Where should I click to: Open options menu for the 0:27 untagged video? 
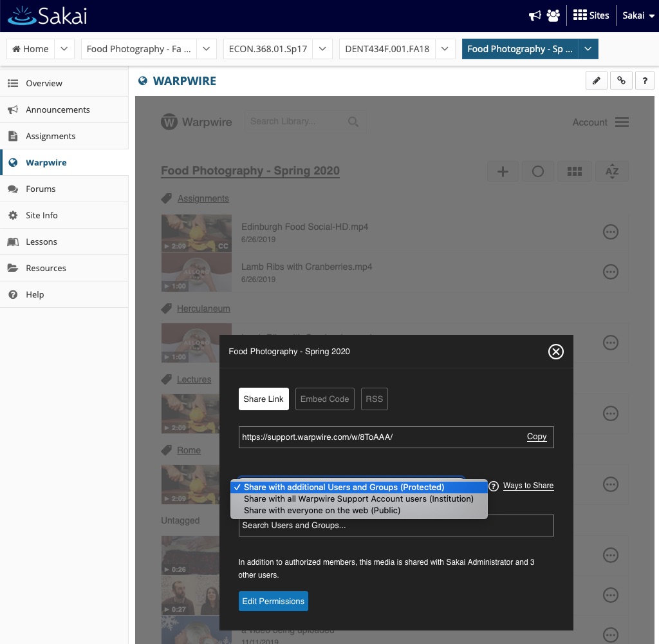click(611, 595)
